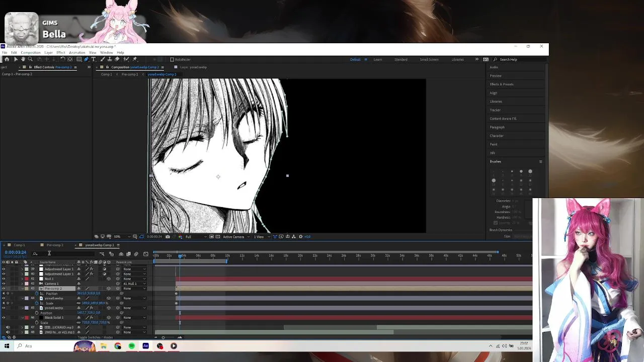Click the Scale stopwatch under Black Solid 1
This screenshot has height=362, width=644.
click(x=37, y=322)
